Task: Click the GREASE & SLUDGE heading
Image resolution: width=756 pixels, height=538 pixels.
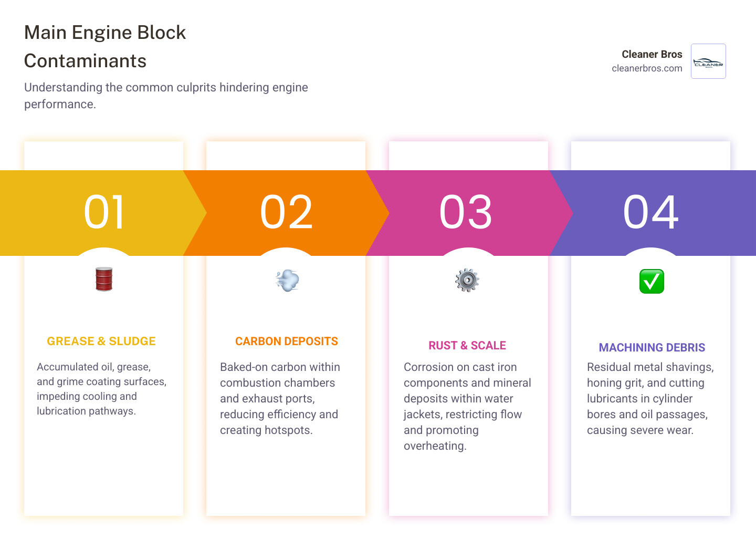Action: pos(101,342)
